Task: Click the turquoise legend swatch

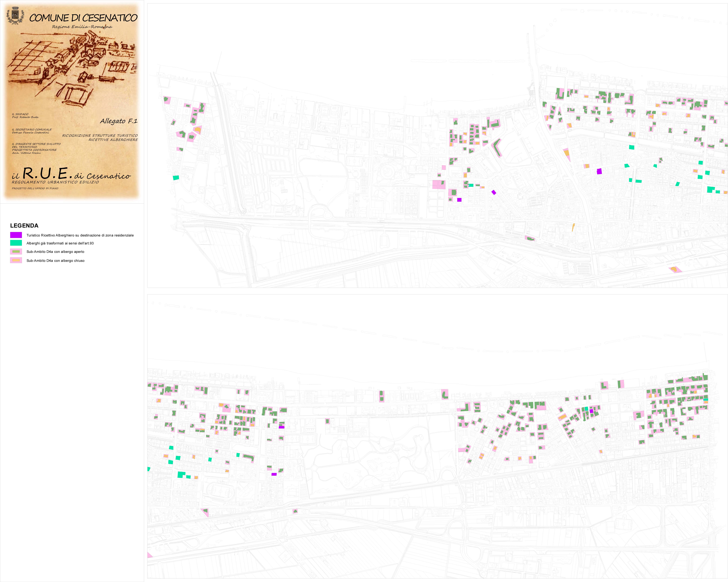Action: [16, 243]
